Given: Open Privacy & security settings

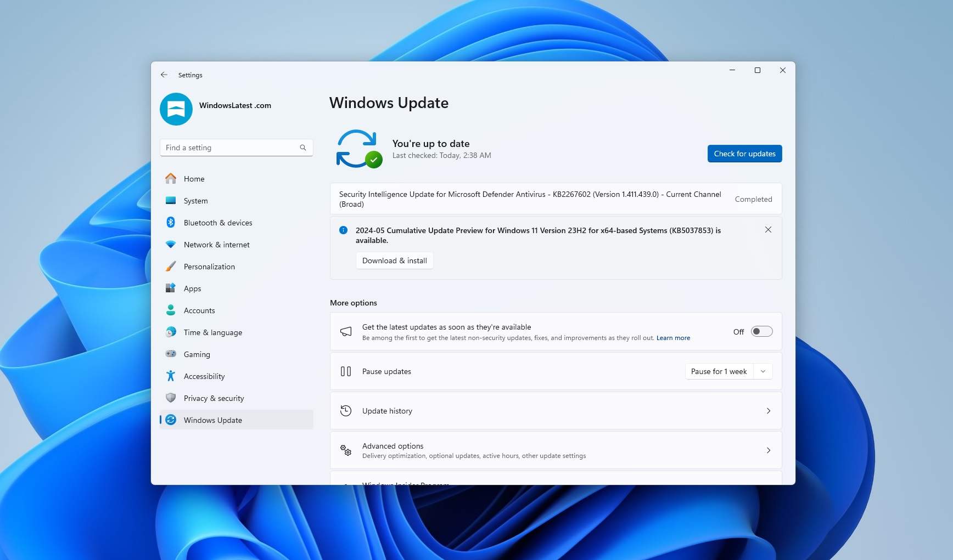Looking at the screenshot, I should (x=214, y=398).
